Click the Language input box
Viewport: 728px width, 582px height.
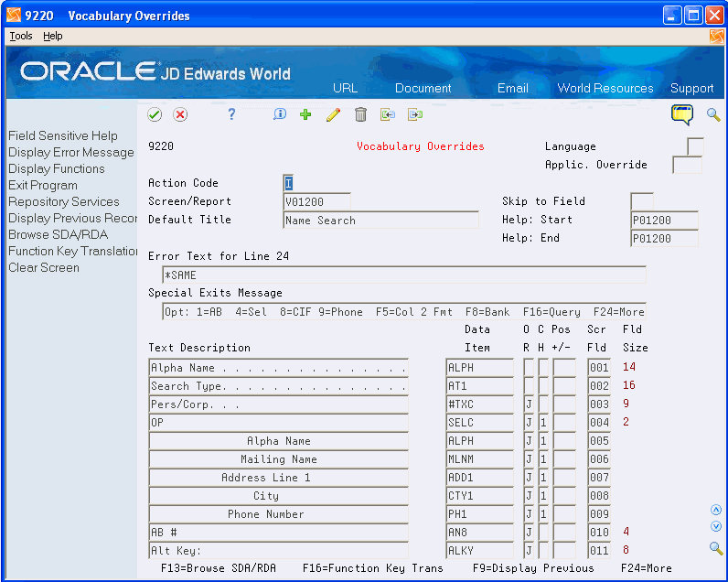(x=695, y=146)
